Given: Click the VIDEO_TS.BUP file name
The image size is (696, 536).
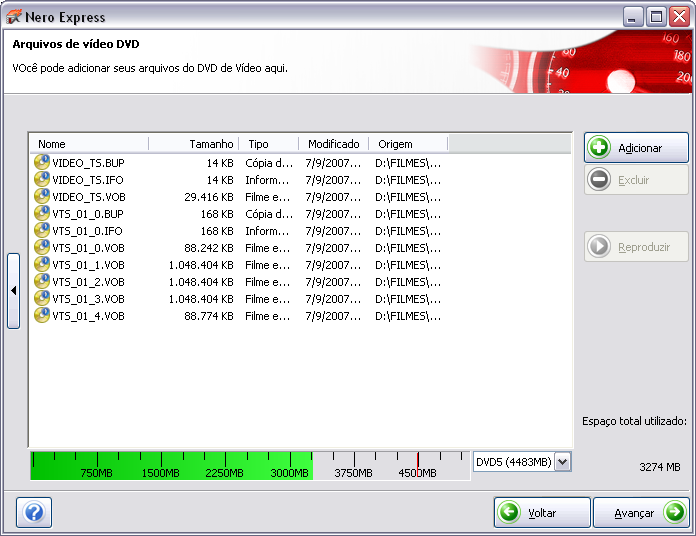Looking at the screenshot, I should [88, 163].
